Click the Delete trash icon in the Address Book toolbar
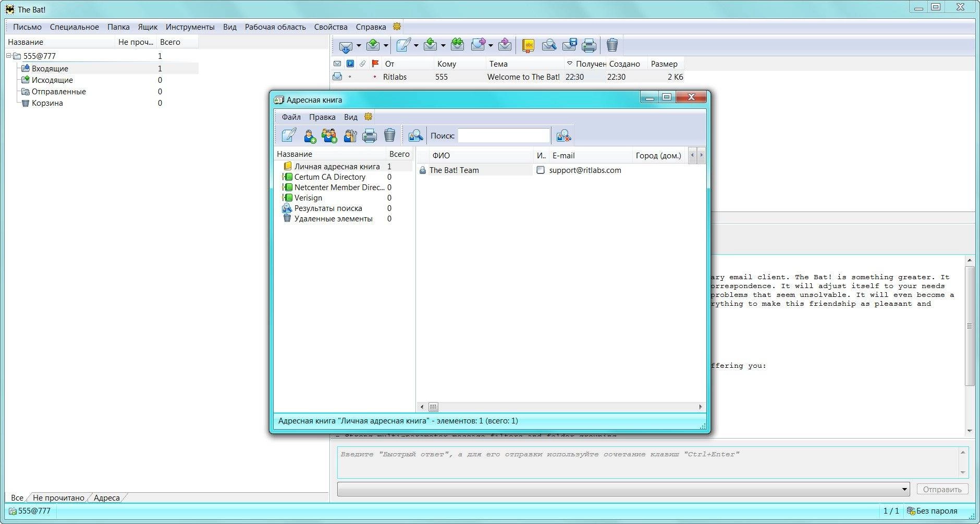 point(390,135)
